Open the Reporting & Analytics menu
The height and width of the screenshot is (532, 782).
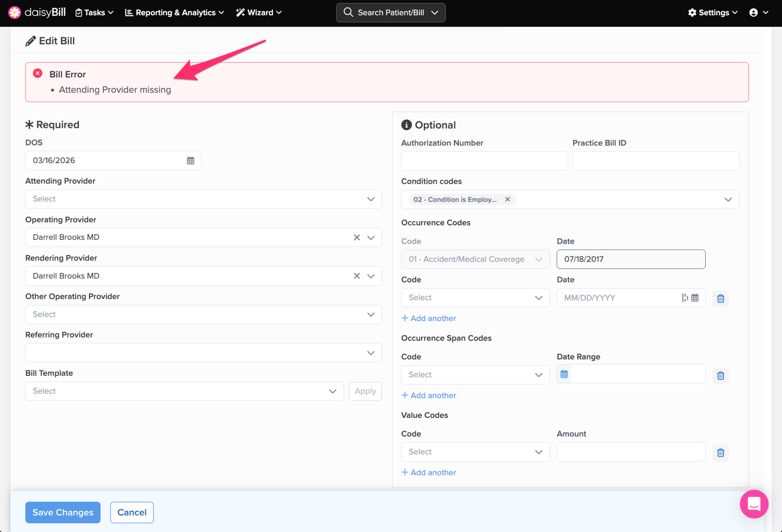point(174,13)
